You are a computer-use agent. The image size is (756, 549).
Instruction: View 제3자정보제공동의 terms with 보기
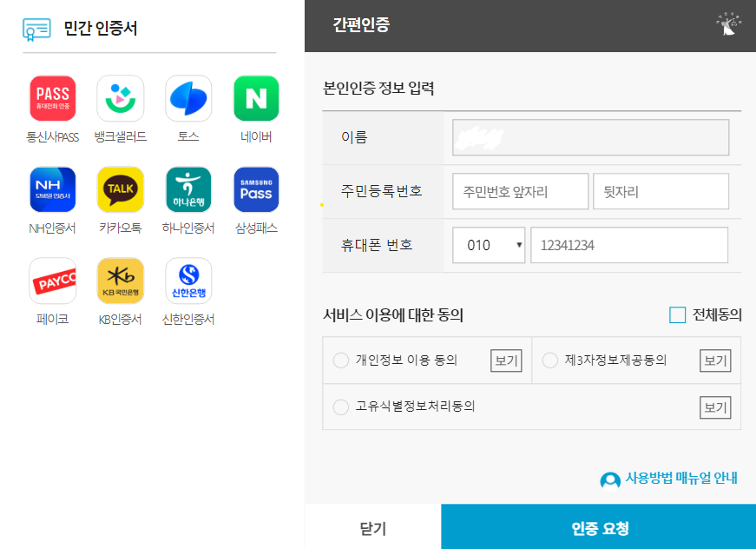click(x=715, y=360)
